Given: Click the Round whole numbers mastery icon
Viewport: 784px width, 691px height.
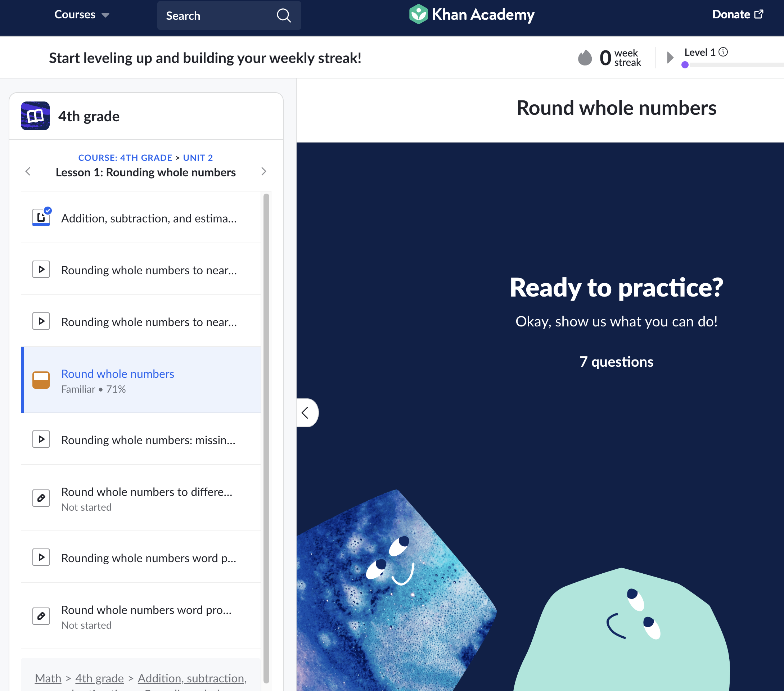Looking at the screenshot, I should click(41, 380).
